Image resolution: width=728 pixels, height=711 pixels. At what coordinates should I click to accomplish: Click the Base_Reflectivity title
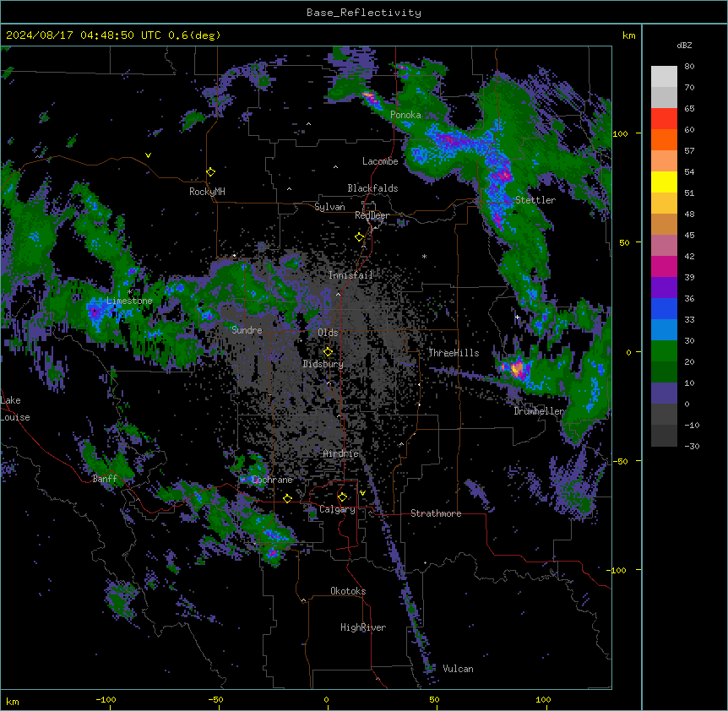(364, 13)
